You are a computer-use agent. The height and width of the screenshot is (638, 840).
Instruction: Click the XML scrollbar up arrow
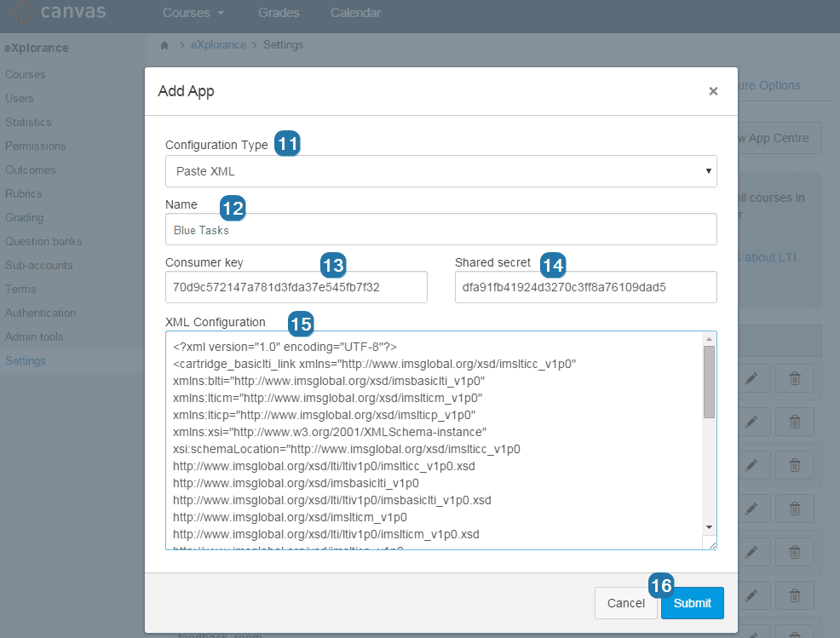710,338
